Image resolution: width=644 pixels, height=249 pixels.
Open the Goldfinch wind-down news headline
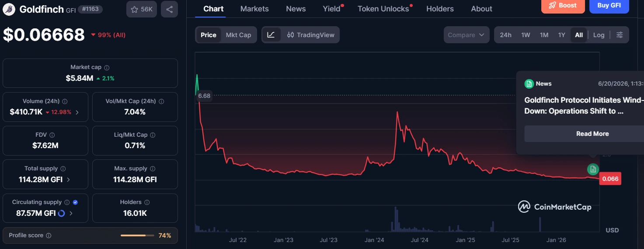[x=584, y=106]
